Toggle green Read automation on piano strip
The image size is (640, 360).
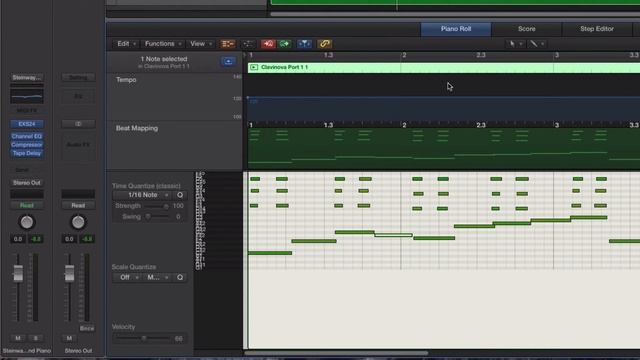[27, 205]
